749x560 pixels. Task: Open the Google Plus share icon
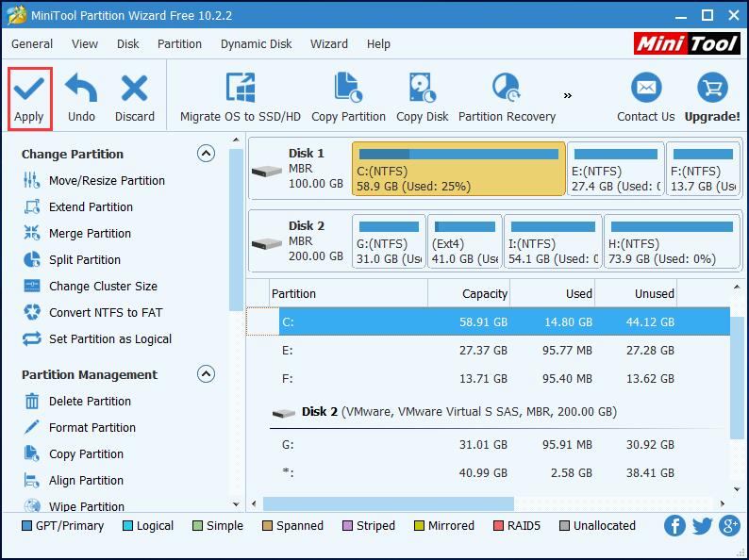[730, 526]
